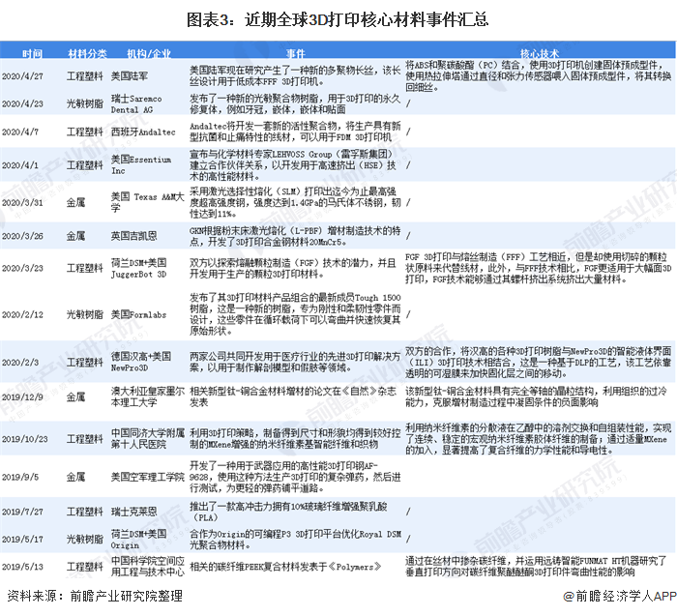
Task: Click the chart title 近期全球3D打印核心材料事件汇总
Action: [338, 16]
